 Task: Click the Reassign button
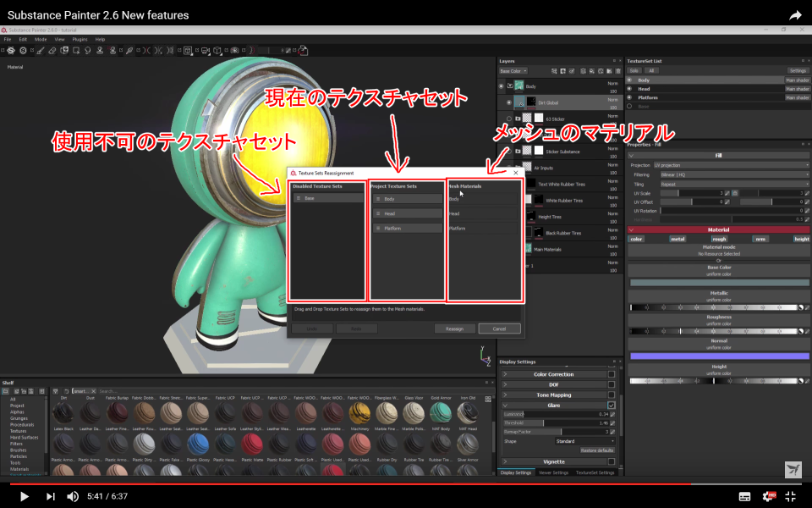(x=454, y=329)
